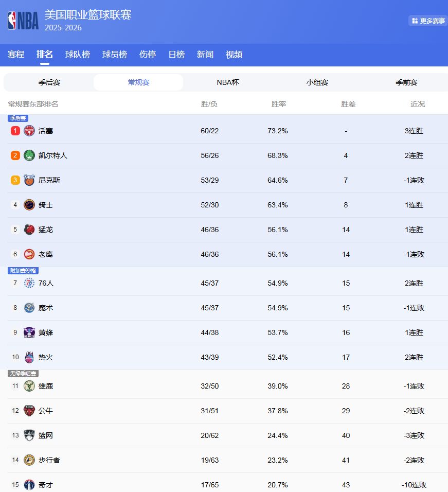Screen dimensions: 448x492
Task: Click the 老鹰 team logo
Action: pyautogui.click(x=29, y=254)
